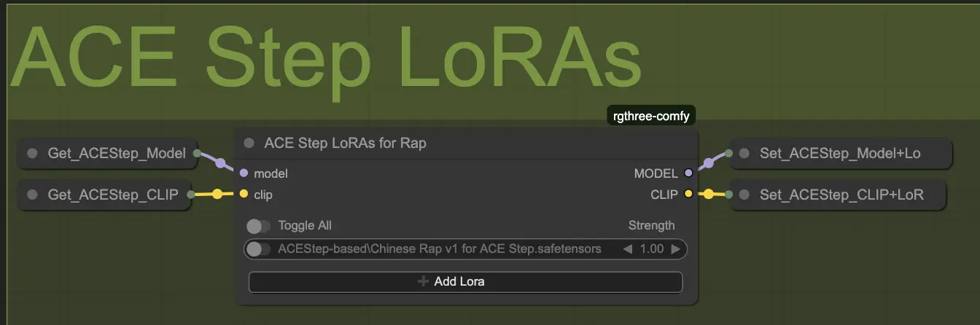Click the yellow CLIP output socket
The image size is (980, 325).
coord(688,195)
